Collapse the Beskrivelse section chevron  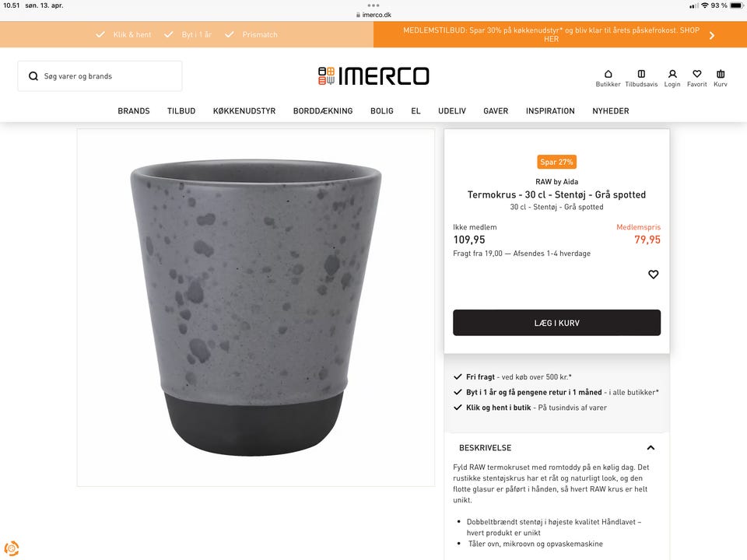651,448
